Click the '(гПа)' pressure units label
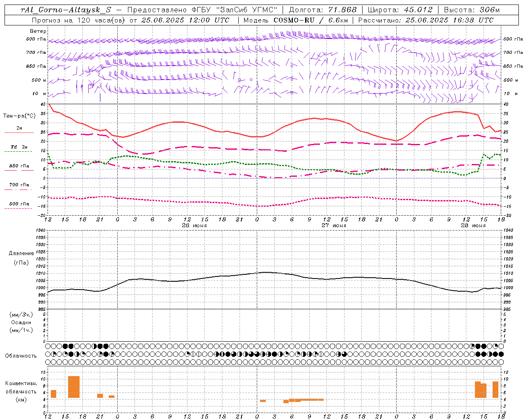This screenshot has width=525, height=420. click(21, 262)
